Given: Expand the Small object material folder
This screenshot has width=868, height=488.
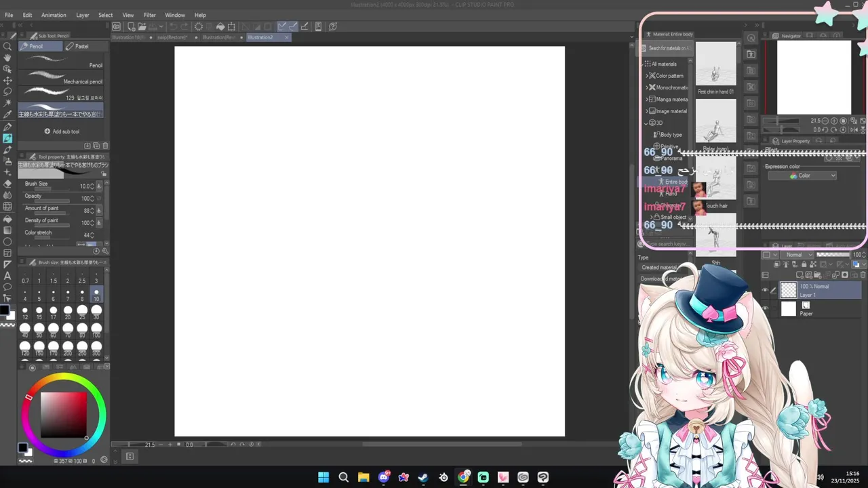Looking at the screenshot, I should pyautogui.click(x=652, y=218).
